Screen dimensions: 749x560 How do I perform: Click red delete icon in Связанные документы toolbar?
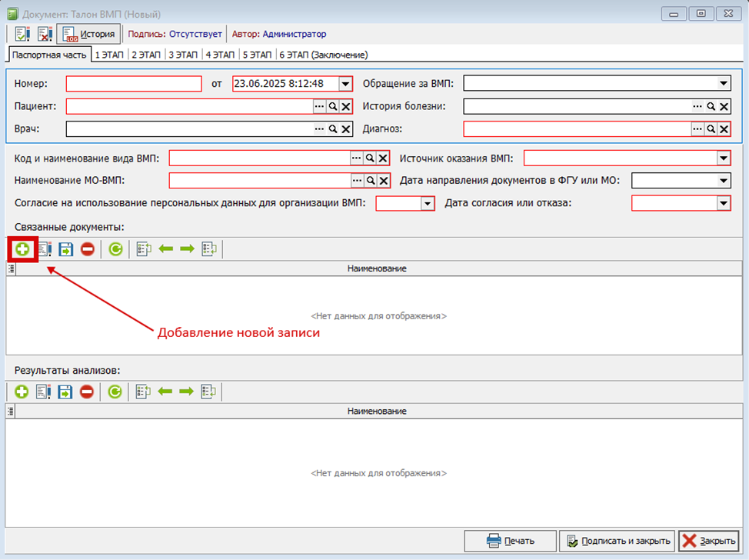(x=88, y=249)
